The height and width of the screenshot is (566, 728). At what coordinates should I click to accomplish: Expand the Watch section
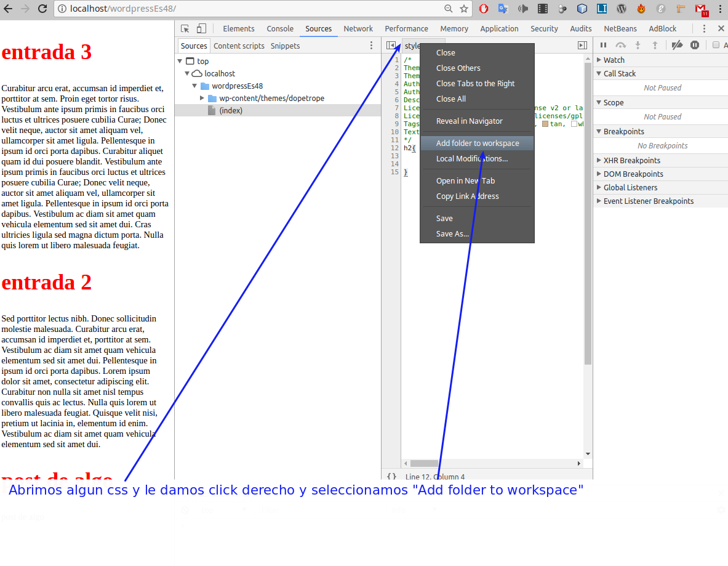point(599,60)
